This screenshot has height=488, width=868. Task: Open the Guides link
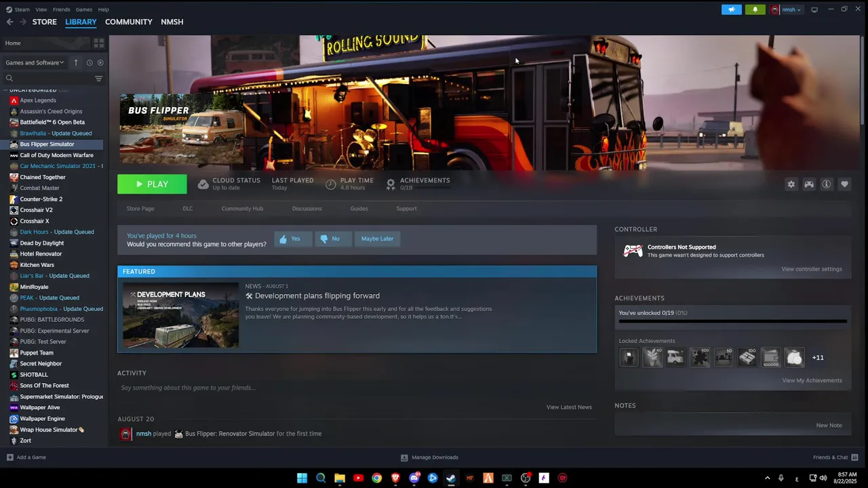(359, 209)
